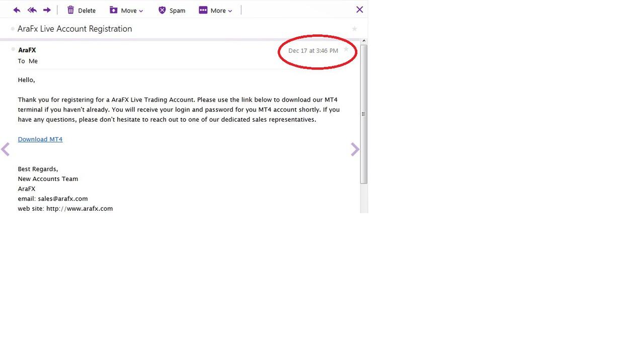Viewport: 644px width, 362px height.
Task: Toggle unread dot beside the subject line
Action: [13, 29]
